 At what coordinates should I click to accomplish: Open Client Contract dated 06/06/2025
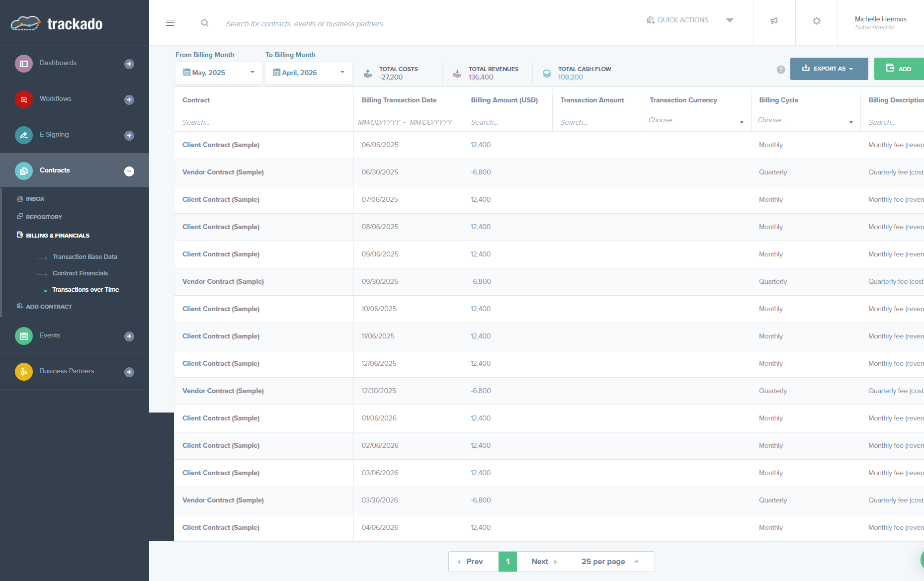[221, 145]
